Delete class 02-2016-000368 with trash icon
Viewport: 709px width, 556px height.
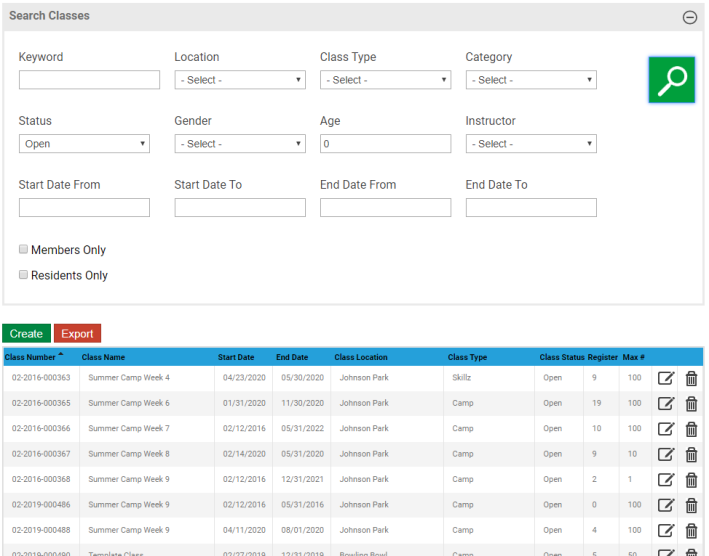691,479
